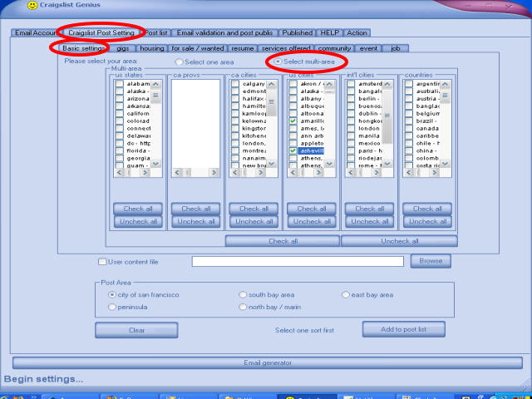This screenshot has width=532, height=399.
Task: Select south bay area post area
Action: point(242,295)
